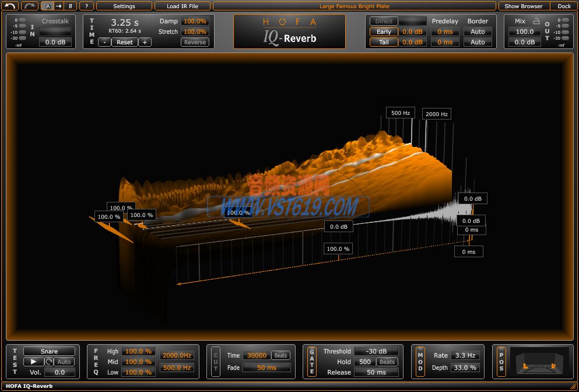Open help with the question mark
This screenshot has height=392, width=579.
click(86, 6)
